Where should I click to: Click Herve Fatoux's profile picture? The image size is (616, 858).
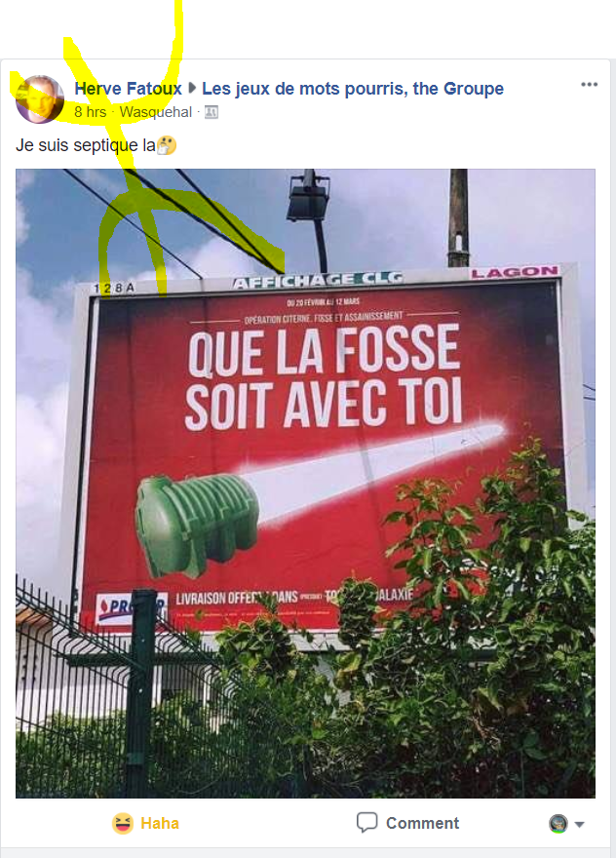[39, 99]
